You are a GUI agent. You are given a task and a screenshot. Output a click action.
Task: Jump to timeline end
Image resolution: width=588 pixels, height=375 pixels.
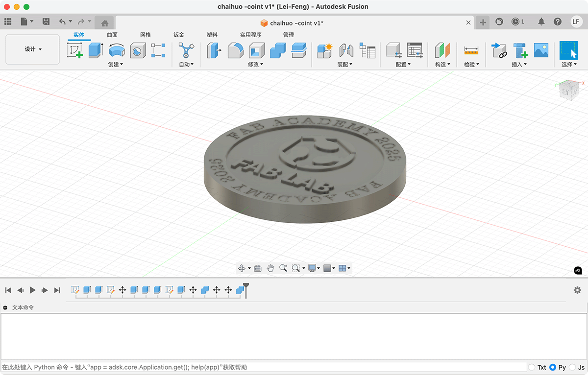coord(57,290)
